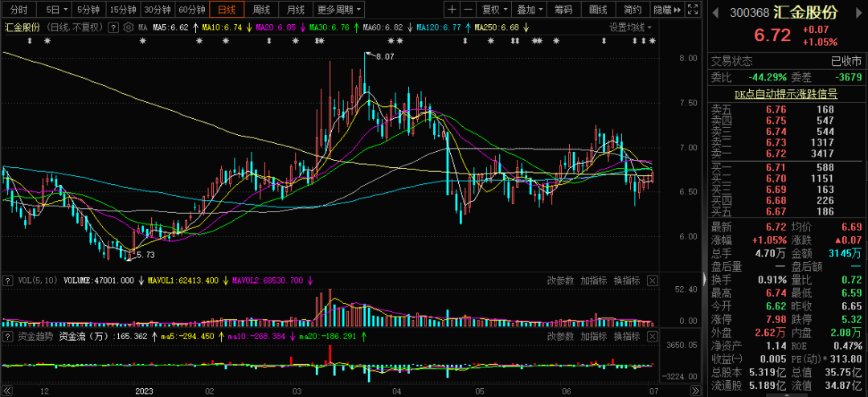Go to previous stock with left arrow
Viewport: 868px width, 397px height.
point(714,11)
